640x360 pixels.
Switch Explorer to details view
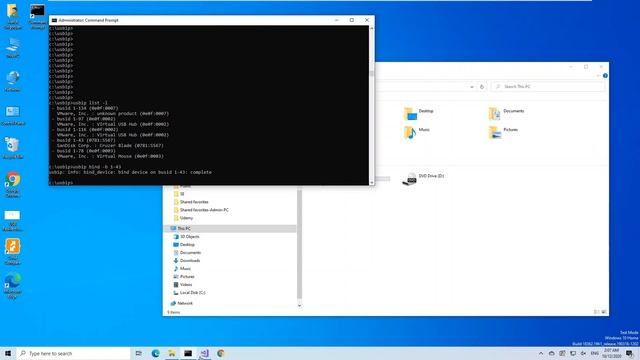coord(596,312)
